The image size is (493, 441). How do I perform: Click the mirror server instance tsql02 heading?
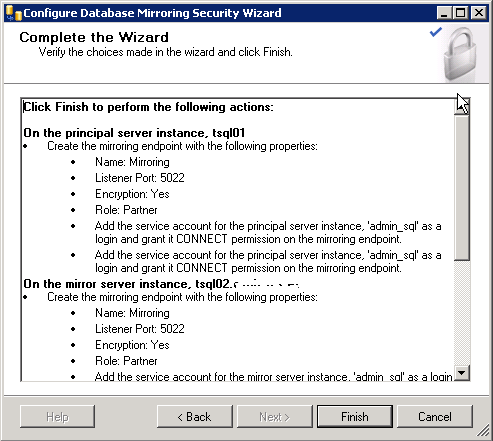point(161,284)
